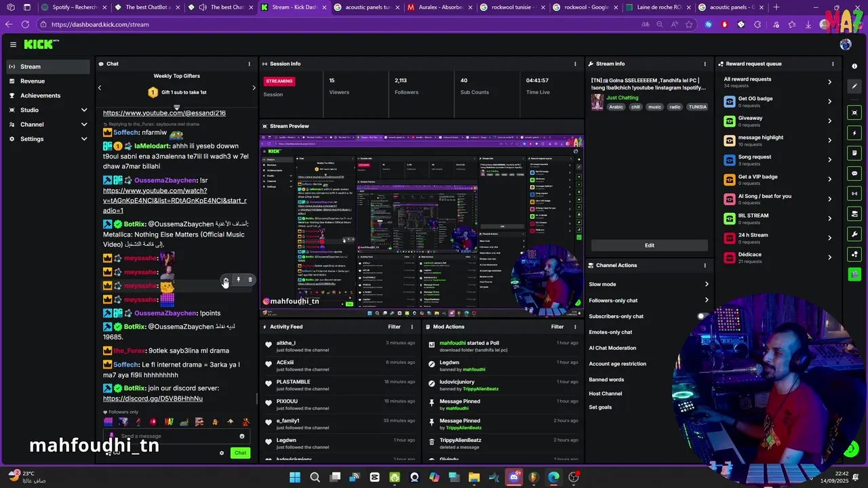This screenshot has width=868, height=488.
Task: Open the Session Info three-dot menu
Action: [575, 64]
